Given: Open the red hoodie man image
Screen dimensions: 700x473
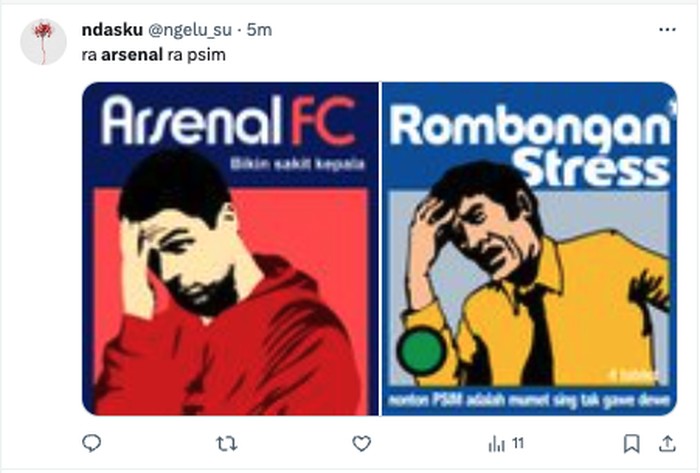Looking at the screenshot, I should pos(229,300).
